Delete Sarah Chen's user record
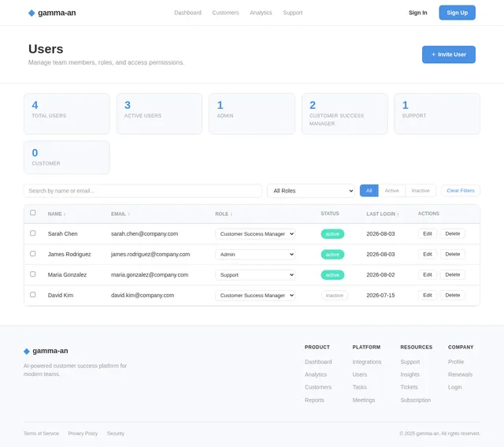The width and height of the screenshot is (504, 447). 453,233
